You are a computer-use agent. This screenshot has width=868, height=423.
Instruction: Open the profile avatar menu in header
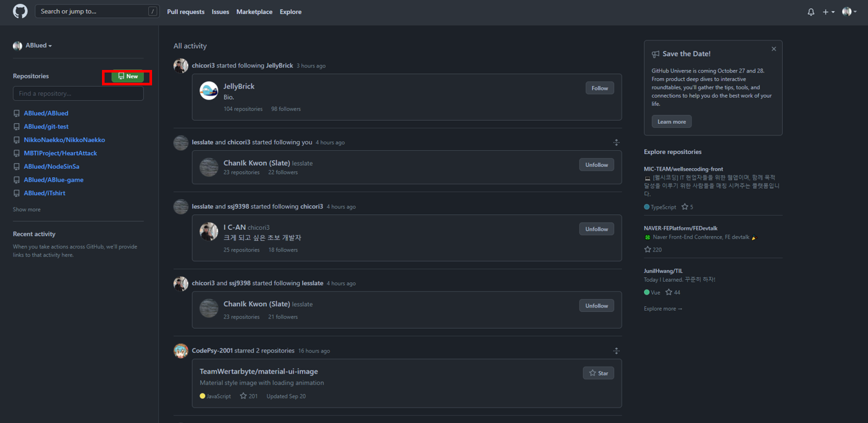click(849, 12)
